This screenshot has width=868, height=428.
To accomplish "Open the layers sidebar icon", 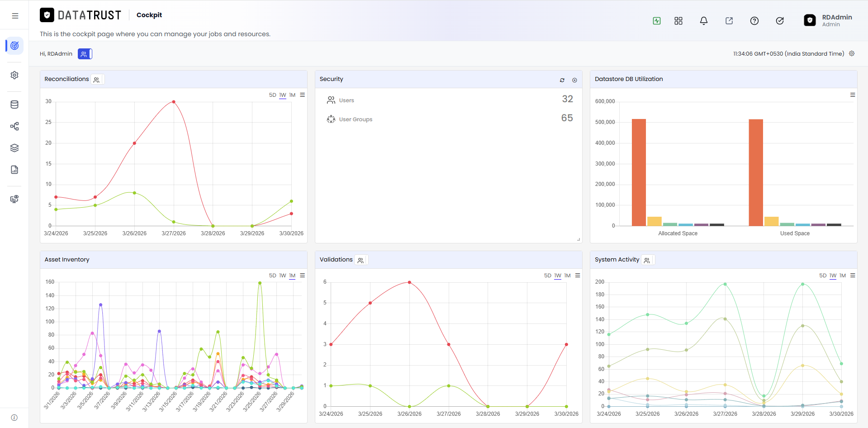I will 14,148.
